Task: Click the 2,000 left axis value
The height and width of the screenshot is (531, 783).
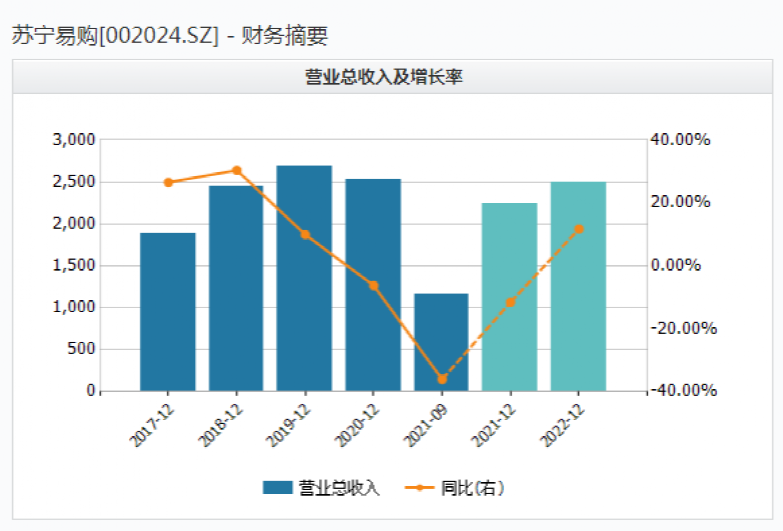Action: click(74, 223)
